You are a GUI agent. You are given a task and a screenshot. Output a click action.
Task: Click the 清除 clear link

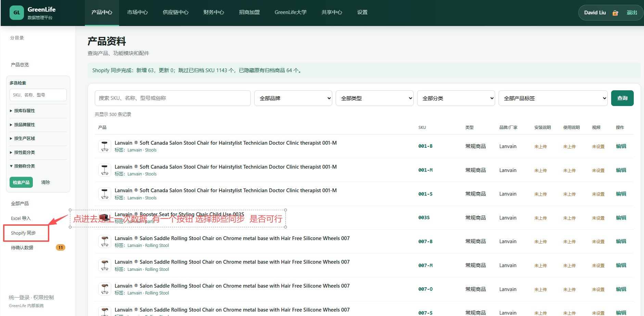pyautogui.click(x=46, y=182)
